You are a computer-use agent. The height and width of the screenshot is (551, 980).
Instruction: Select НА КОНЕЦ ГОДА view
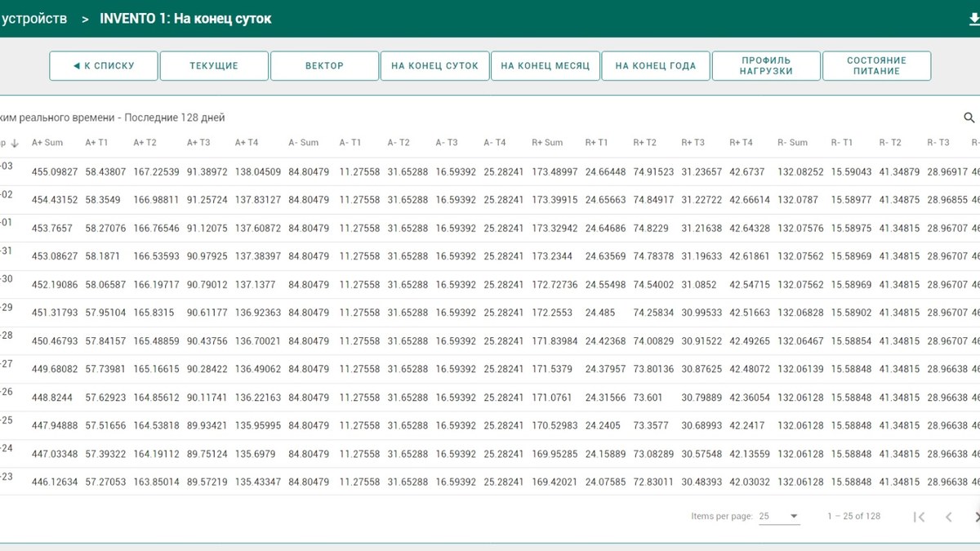tap(656, 66)
